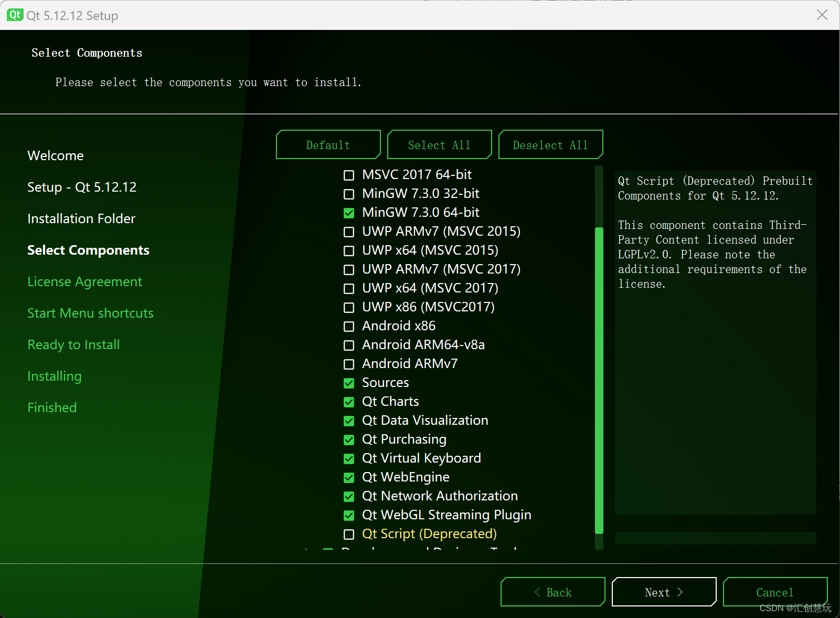Click the Qt Script description text panel
The height and width of the screenshot is (618, 840).
715,342
